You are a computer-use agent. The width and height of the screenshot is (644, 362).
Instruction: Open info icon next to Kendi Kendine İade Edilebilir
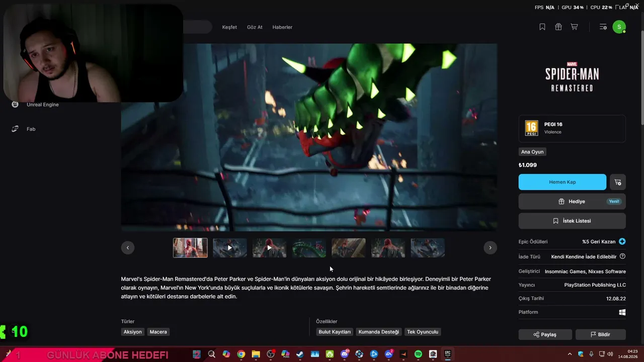pyautogui.click(x=622, y=256)
